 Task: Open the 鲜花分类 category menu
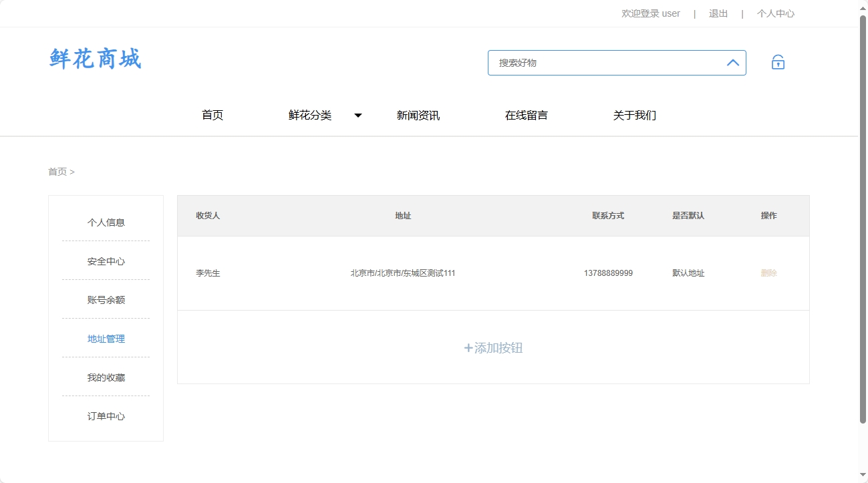coord(309,115)
